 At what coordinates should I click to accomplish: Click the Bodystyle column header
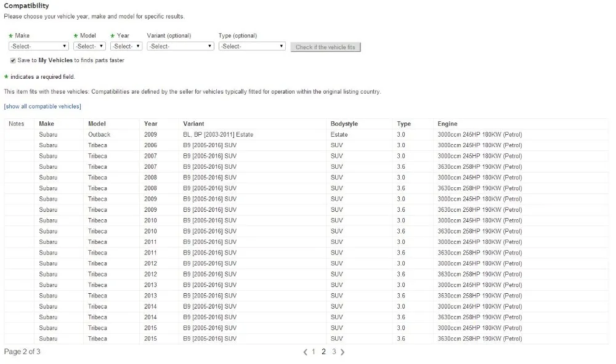pos(344,124)
